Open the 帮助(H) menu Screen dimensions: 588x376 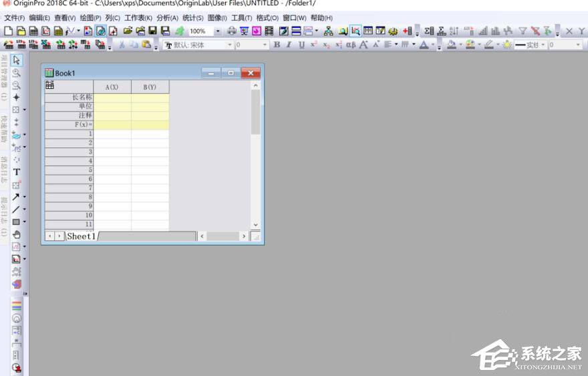pyautogui.click(x=321, y=17)
